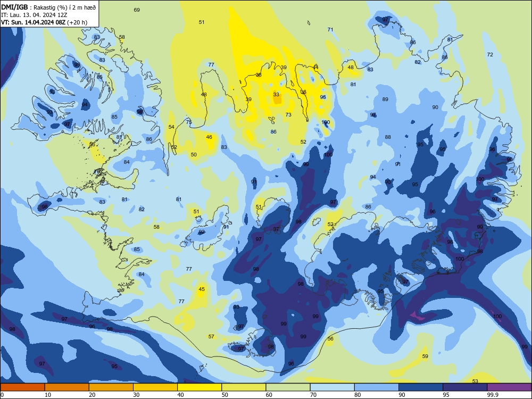Image resolution: width=532 pixels, height=399 pixels.
Task: Click the legend label '10'
Action: 48,395
